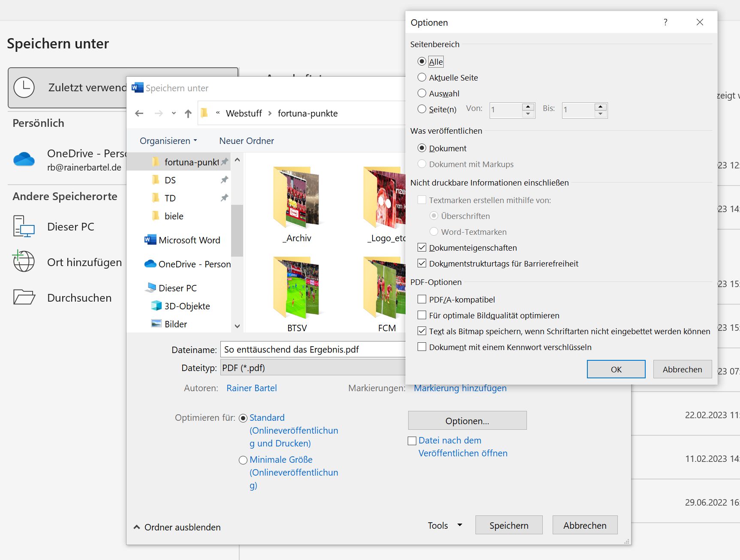Click the up-folder arrow icon

point(188,114)
